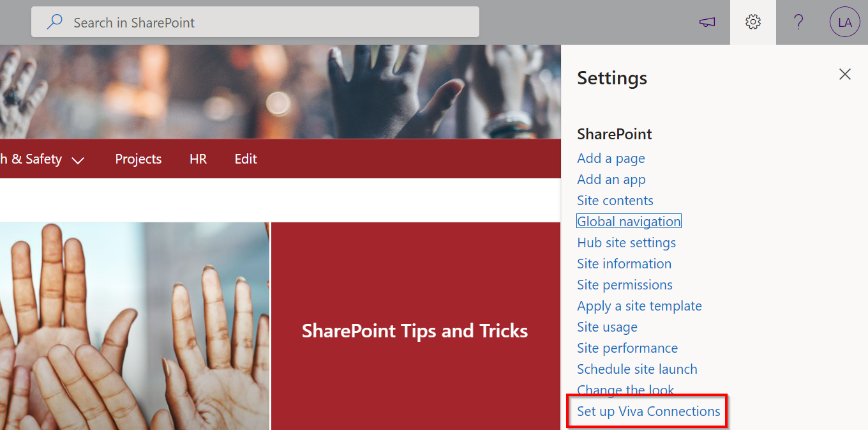Open Health & Safety navigation item
Screen dimensions: 868x430
pyautogui.click(x=31, y=159)
